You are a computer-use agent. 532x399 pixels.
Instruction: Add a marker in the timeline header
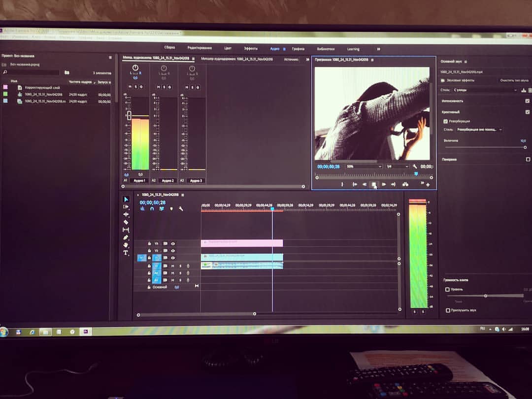pyautogui.click(x=171, y=209)
